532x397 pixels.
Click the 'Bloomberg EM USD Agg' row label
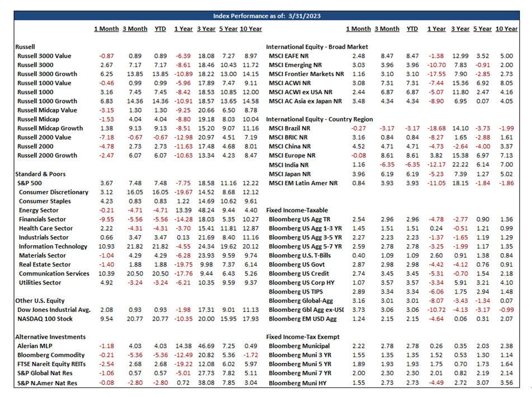(303, 319)
